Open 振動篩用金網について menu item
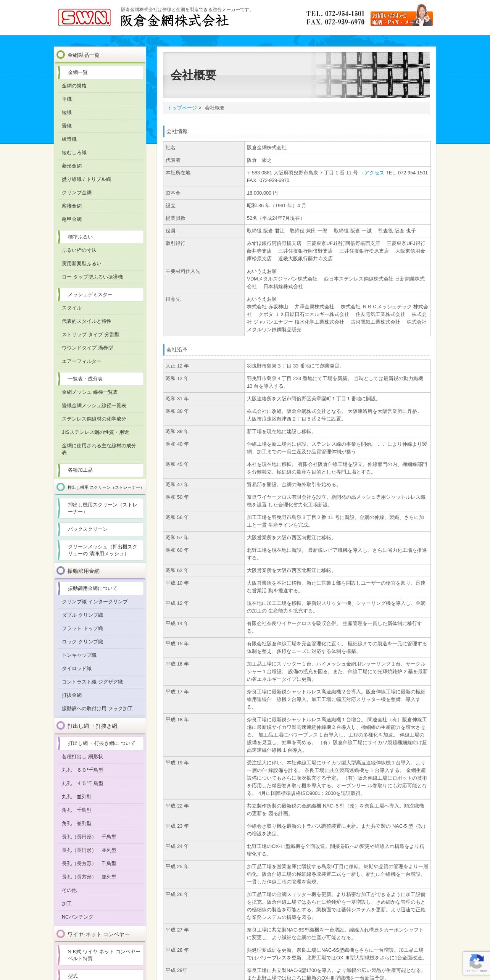 pos(101,588)
